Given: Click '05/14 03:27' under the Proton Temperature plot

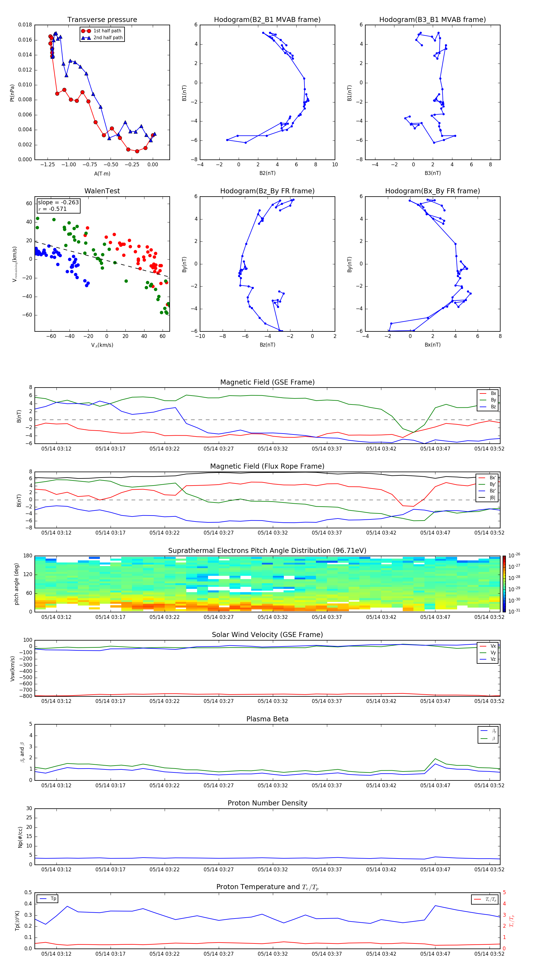Looking at the screenshot, I should 218,954.
